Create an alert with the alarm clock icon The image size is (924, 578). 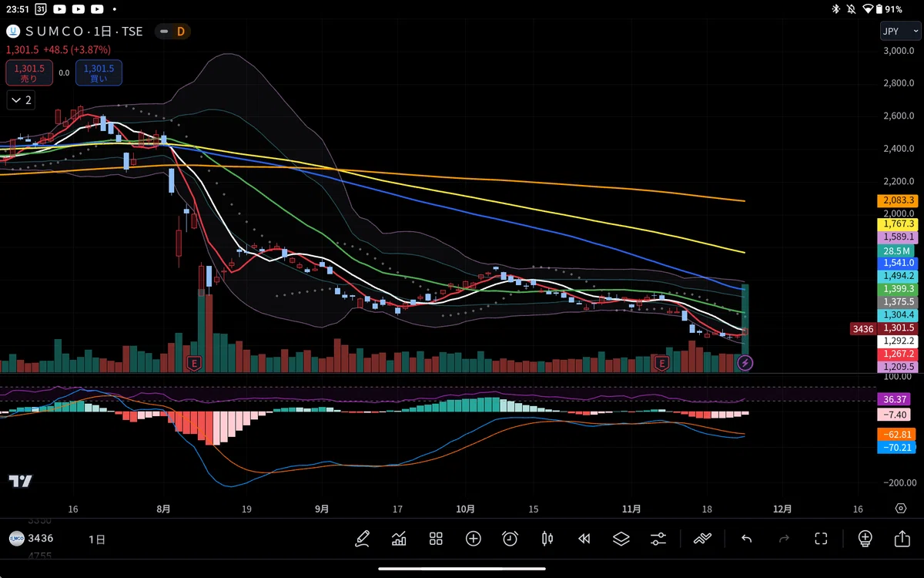click(510, 539)
